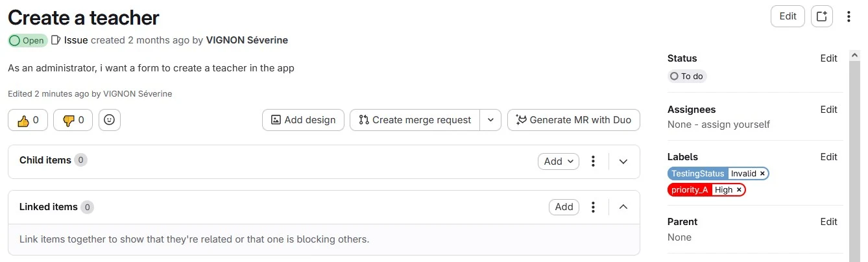The image size is (868, 262).
Task: Click the issue description text
Action: pyautogui.click(x=151, y=68)
